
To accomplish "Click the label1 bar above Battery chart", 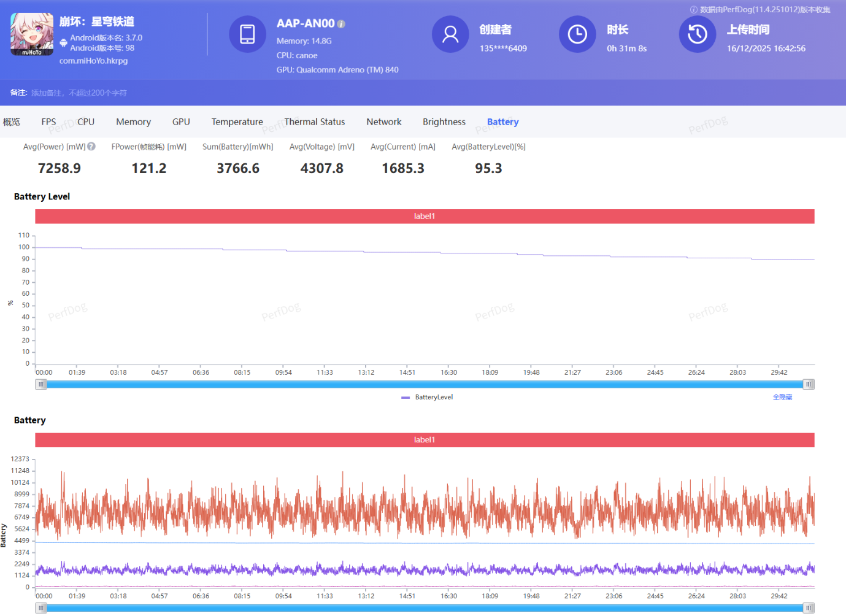I will point(425,440).
